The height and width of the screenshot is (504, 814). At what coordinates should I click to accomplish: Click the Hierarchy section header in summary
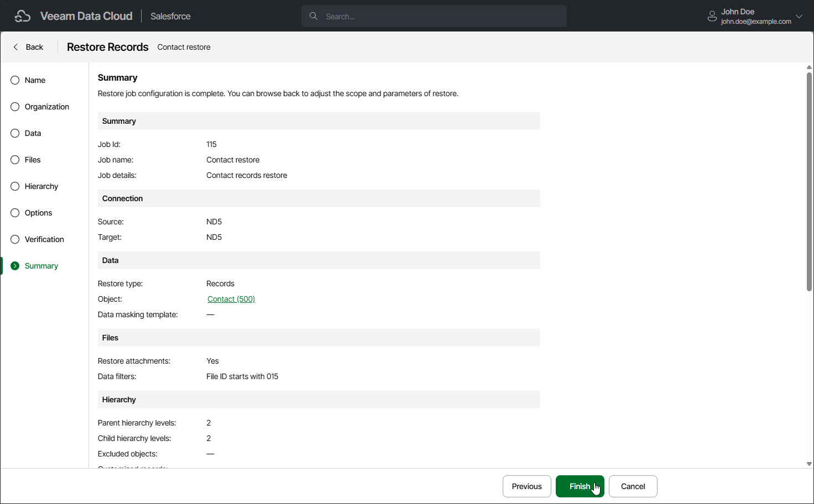319,400
